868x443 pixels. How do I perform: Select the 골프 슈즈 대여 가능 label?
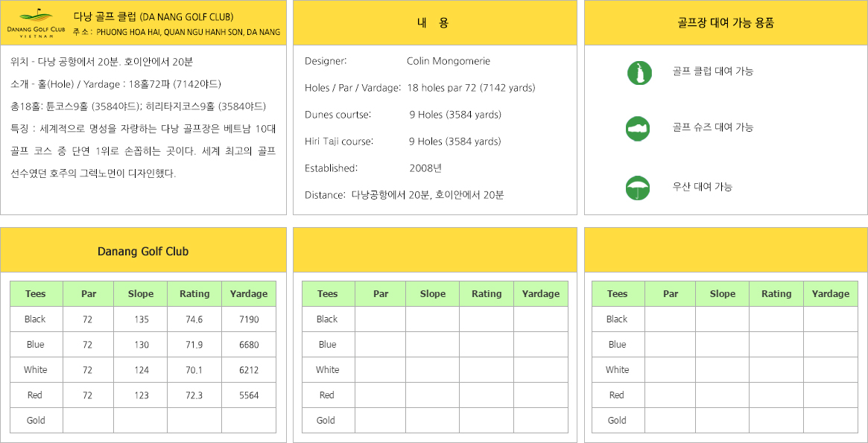click(x=712, y=127)
